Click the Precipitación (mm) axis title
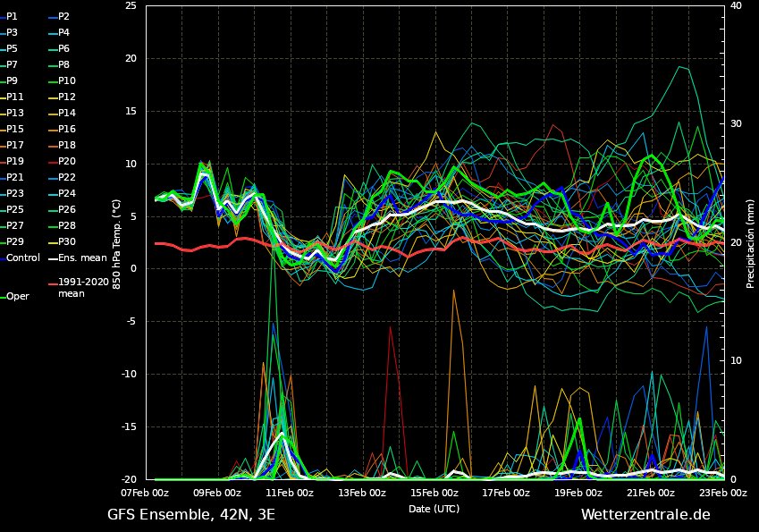This screenshot has height=532, width=759. click(x=750, y=244)
